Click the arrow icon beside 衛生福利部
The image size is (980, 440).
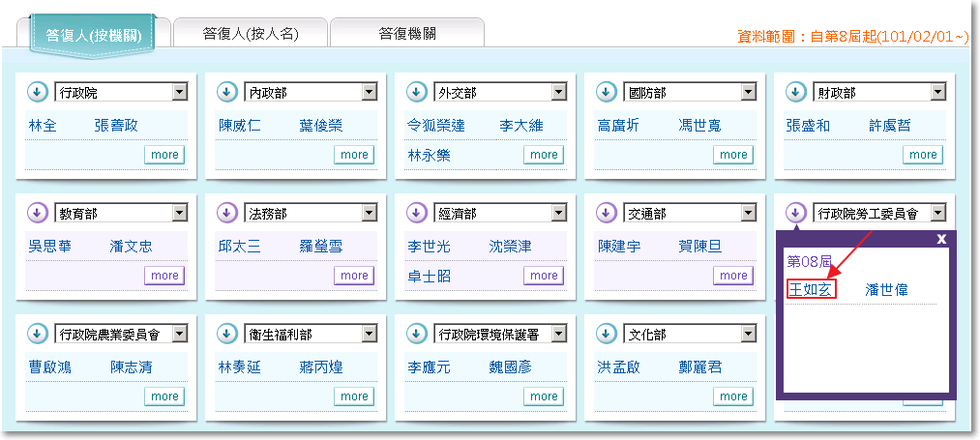click(226, 334)
